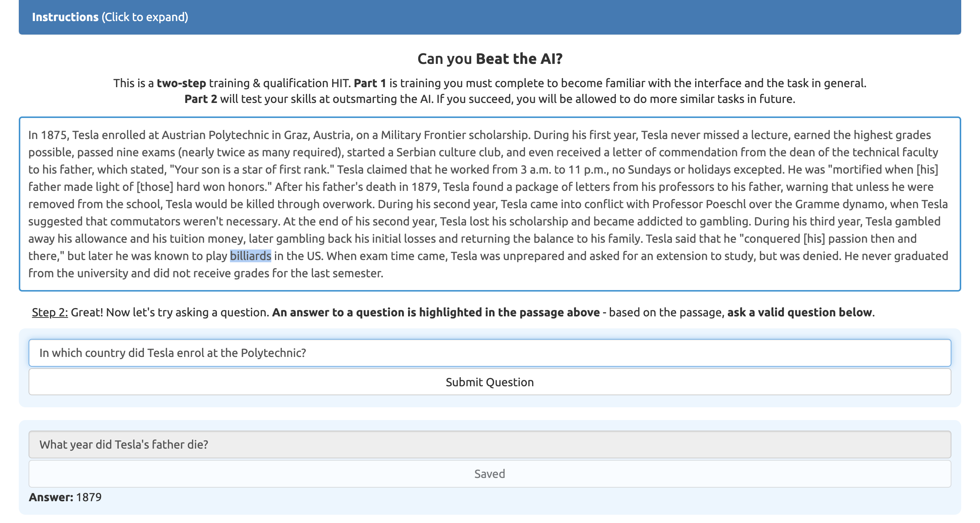The height and width of the screenshot is (523, 980).
Task: Click Part 1 bold text in description
Action: pos(369,83)
